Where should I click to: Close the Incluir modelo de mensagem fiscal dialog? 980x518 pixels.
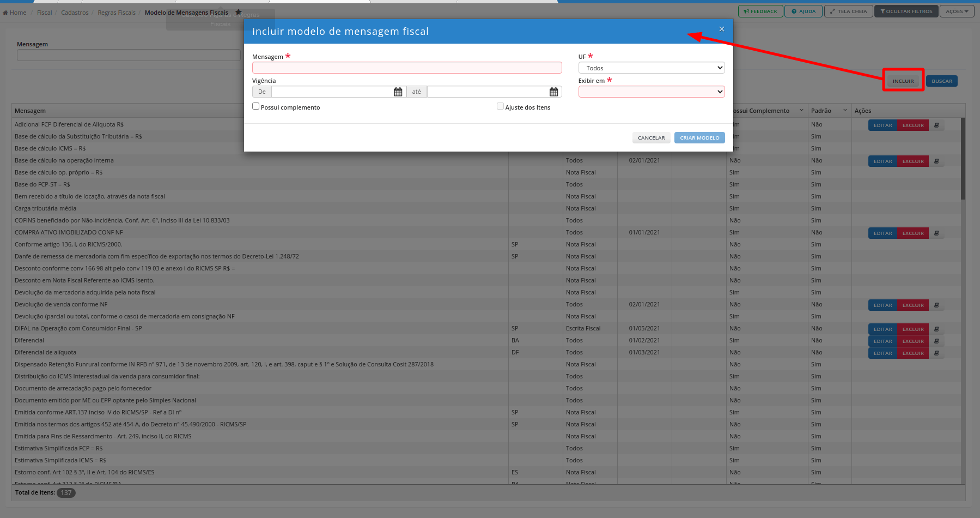(x=721, y=29)
